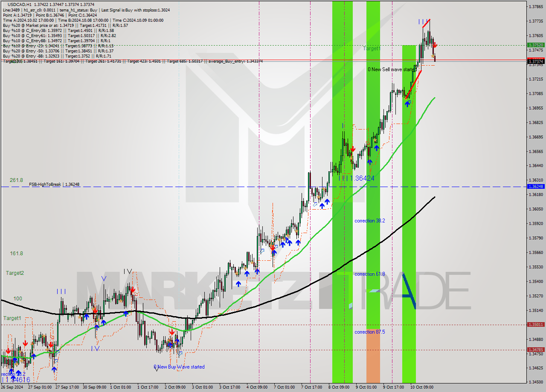This screenshot has width=546, height=392.
Task: Click the 1.37865 price axis label
Action: click(536, 6)
